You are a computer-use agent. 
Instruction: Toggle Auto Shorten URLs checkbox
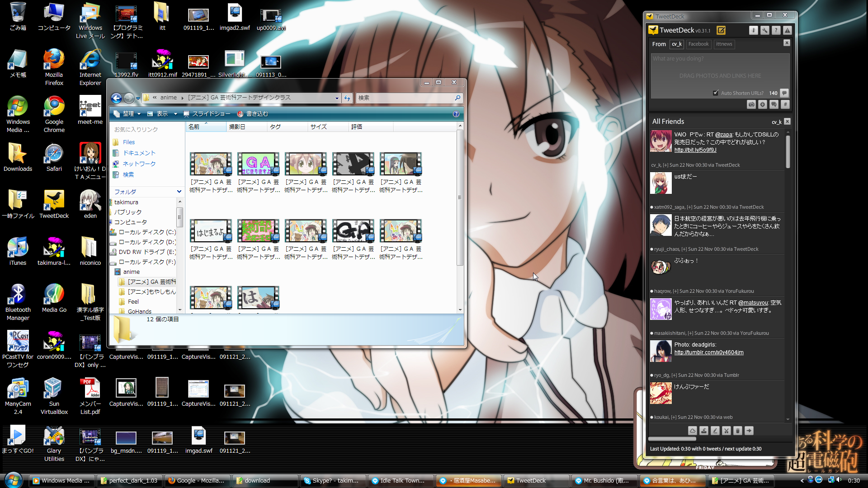(716, 93)
